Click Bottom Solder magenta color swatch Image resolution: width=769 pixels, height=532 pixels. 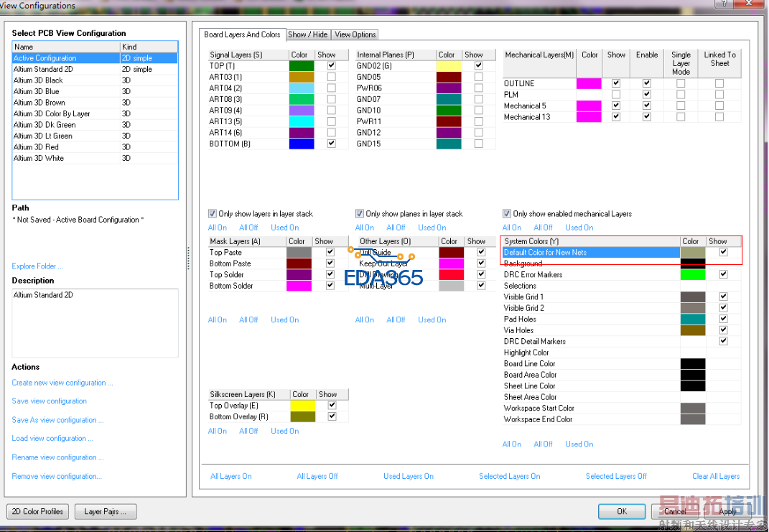pos(299,286)
